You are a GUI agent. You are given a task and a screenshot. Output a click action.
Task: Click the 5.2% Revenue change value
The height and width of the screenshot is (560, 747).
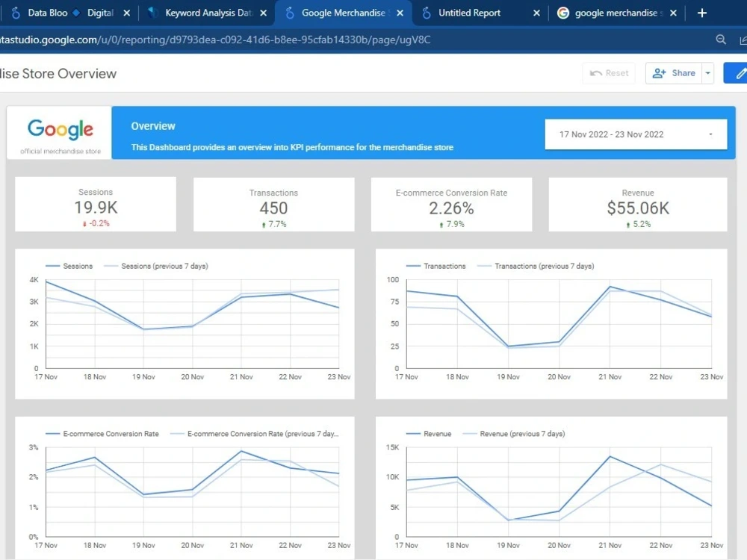pos(639,224)
